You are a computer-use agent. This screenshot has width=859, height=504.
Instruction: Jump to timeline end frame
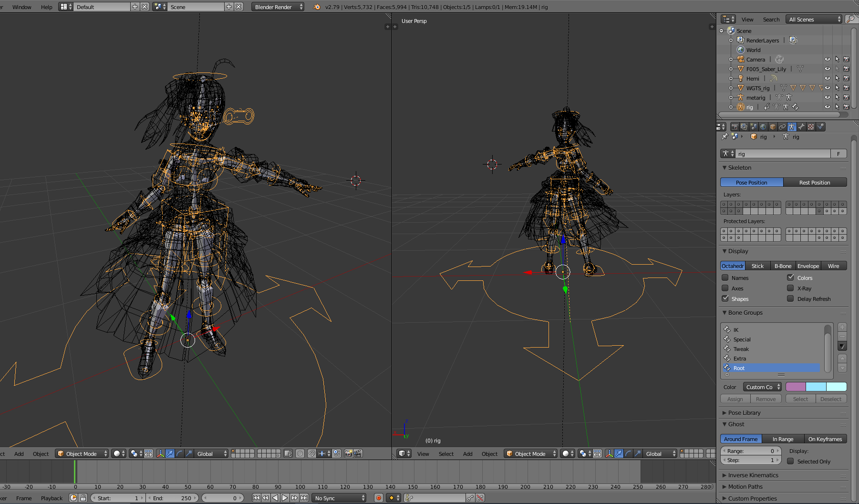304,498
